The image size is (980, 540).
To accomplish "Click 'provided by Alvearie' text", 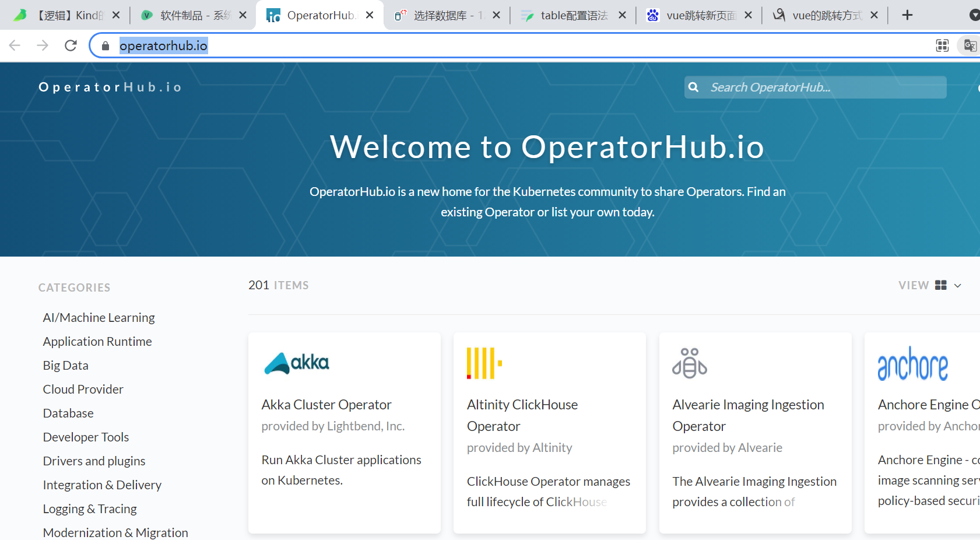I will pos(727,448).
